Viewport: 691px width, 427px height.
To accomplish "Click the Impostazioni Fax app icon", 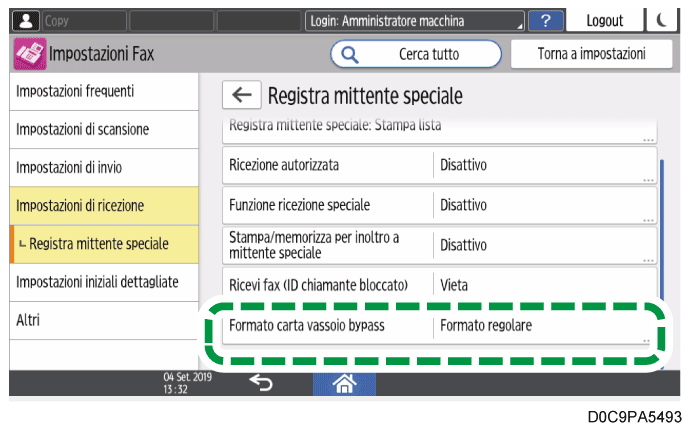I will coord(29,54).
